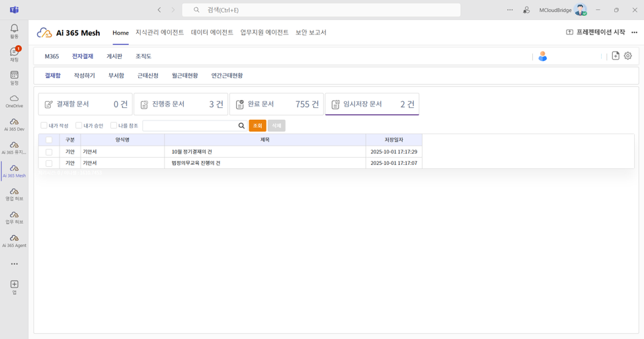The height and width of the screenshot is (339, 644).
Task: Expand the sidebar more apps ellipsis
Action: (x=14, y=264)
